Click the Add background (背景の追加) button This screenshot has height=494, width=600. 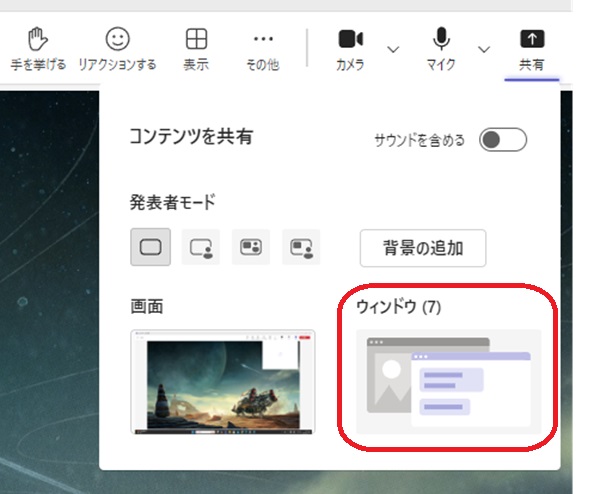[422, 248]
